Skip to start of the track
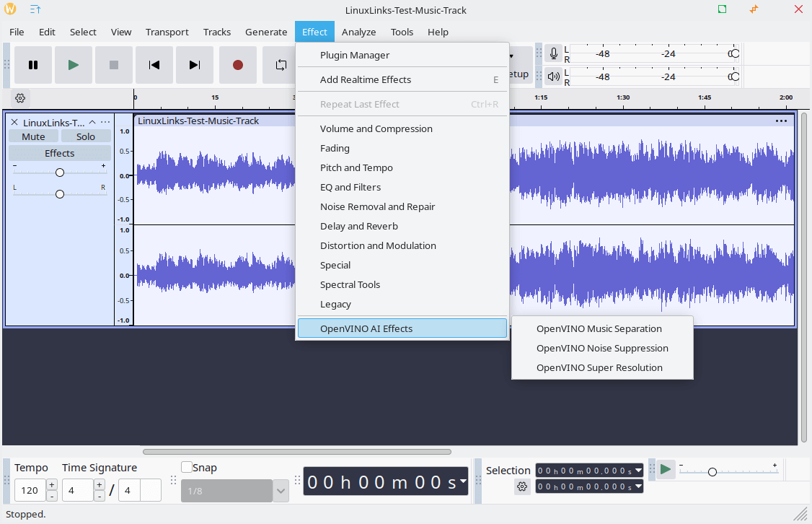The height and width of the screenshot is (524, 812). 154,65
